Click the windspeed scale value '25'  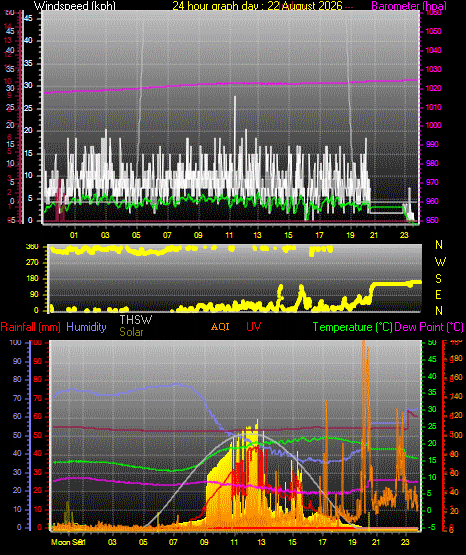tap(28, 108)
